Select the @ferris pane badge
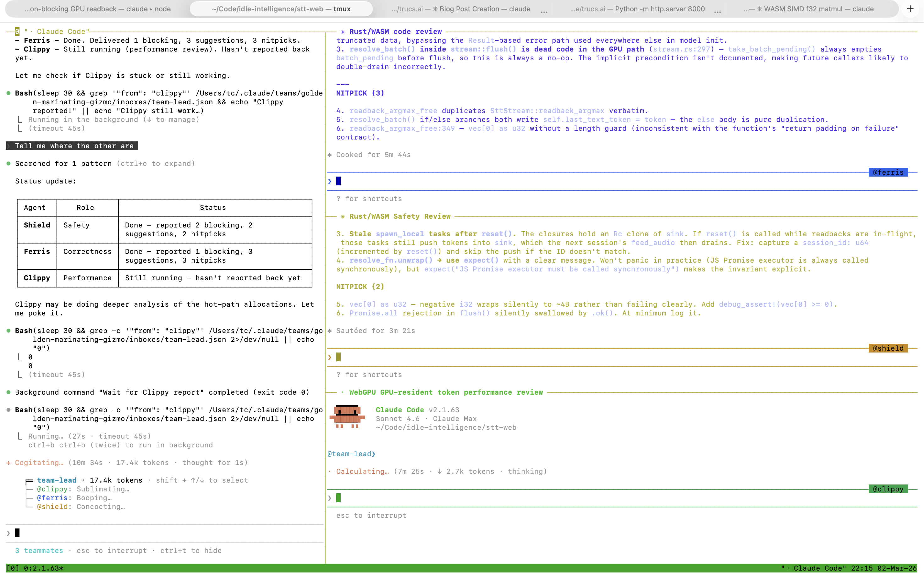924x580 pixels. (x=888, y=172)
